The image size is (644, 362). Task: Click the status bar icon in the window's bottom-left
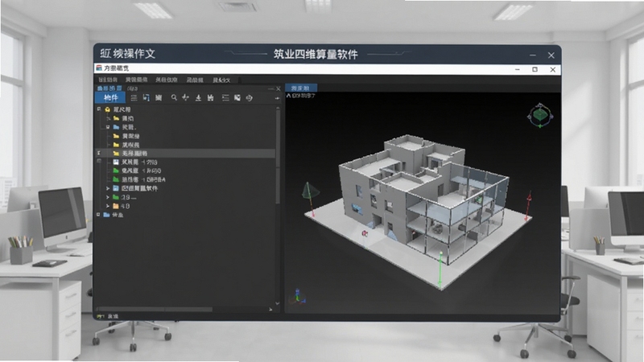click(x=100, y=316)
